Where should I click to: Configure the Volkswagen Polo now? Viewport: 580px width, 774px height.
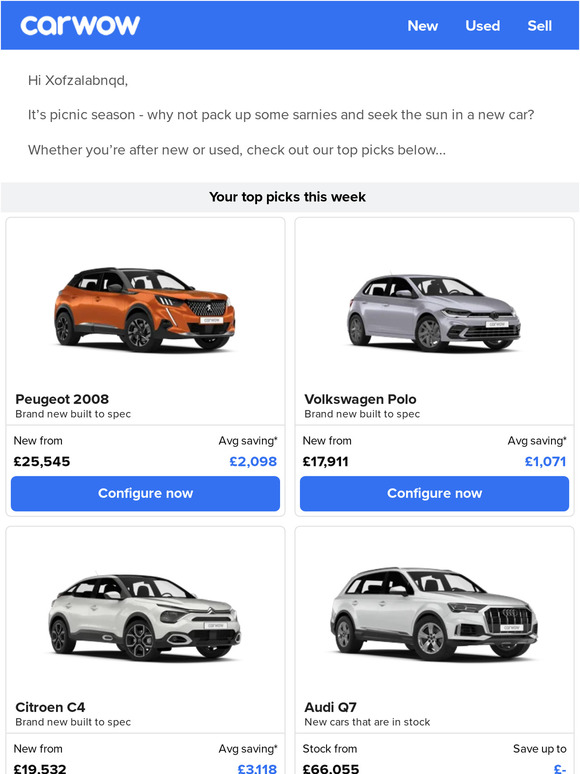[x=434, y=493]
